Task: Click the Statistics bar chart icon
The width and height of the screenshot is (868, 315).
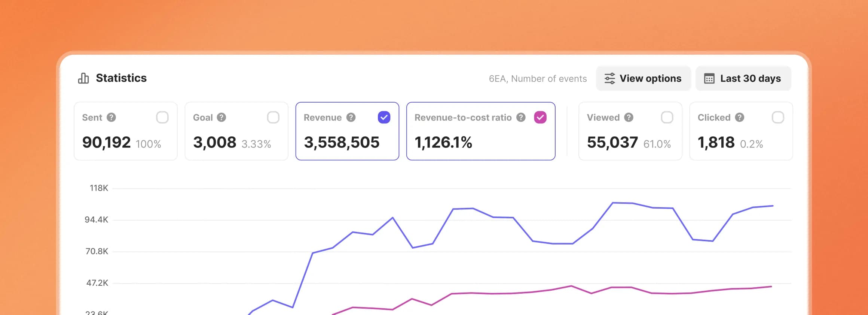Action: [x=83, y=78]
